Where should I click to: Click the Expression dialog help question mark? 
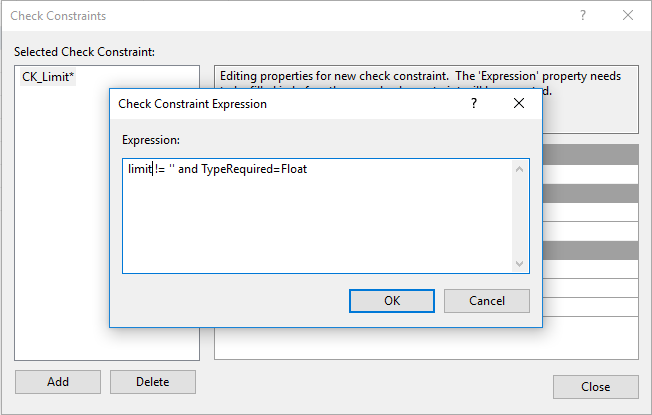(473, 104)
